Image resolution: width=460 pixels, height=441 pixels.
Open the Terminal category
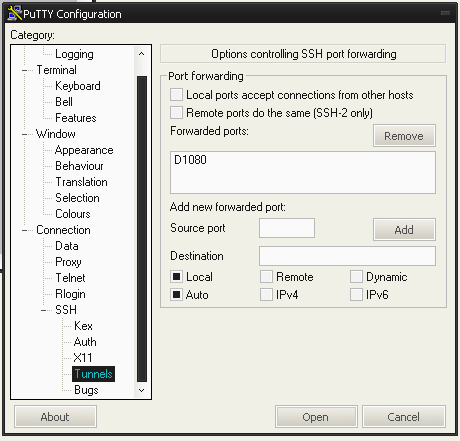pos(56,70)
